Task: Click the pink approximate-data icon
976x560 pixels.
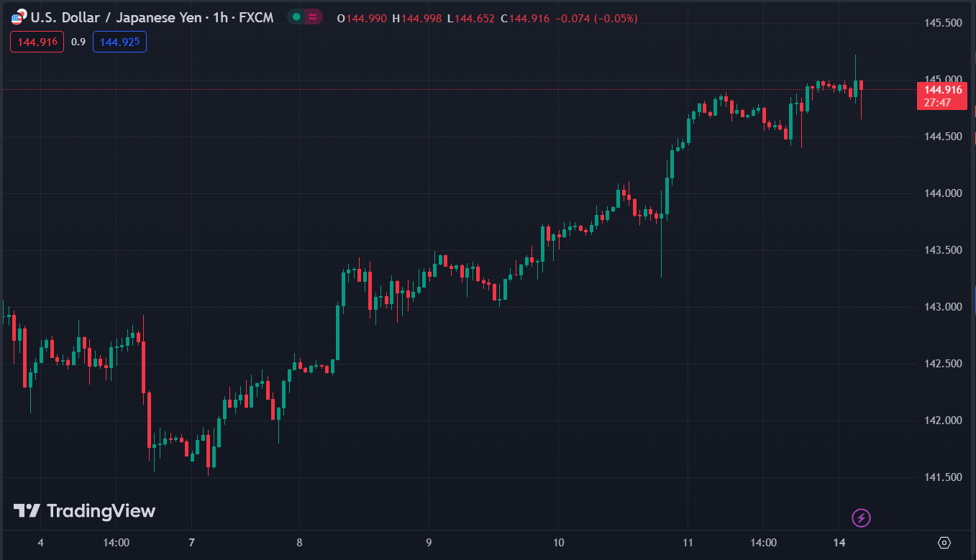Action: (314, 17)
